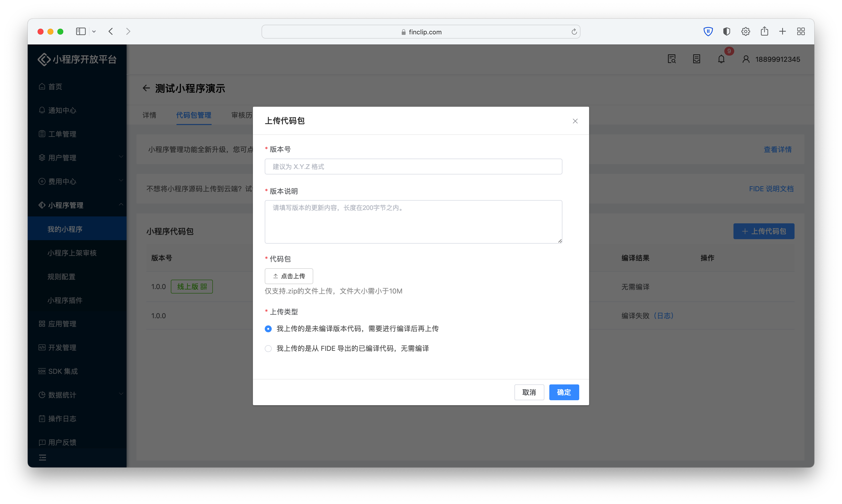Click the 上传代码包 button in page background

[763, 231]
